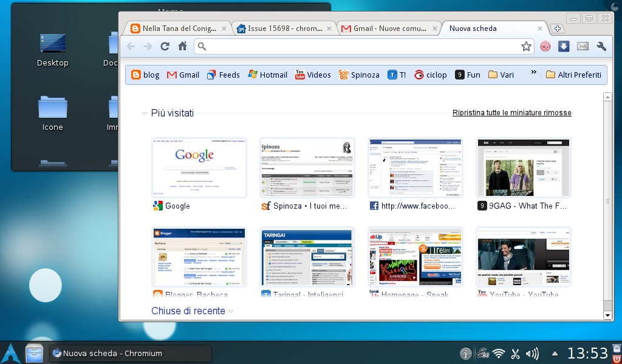
Task: Open the Spinoza forum thumbnail
Action: (x=307, y=167)
